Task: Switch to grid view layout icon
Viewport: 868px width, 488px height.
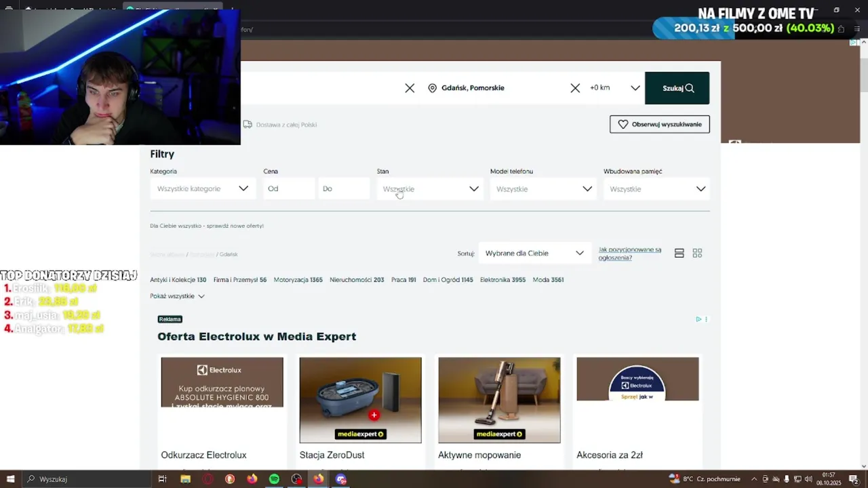Action: (x=697, y=253)
